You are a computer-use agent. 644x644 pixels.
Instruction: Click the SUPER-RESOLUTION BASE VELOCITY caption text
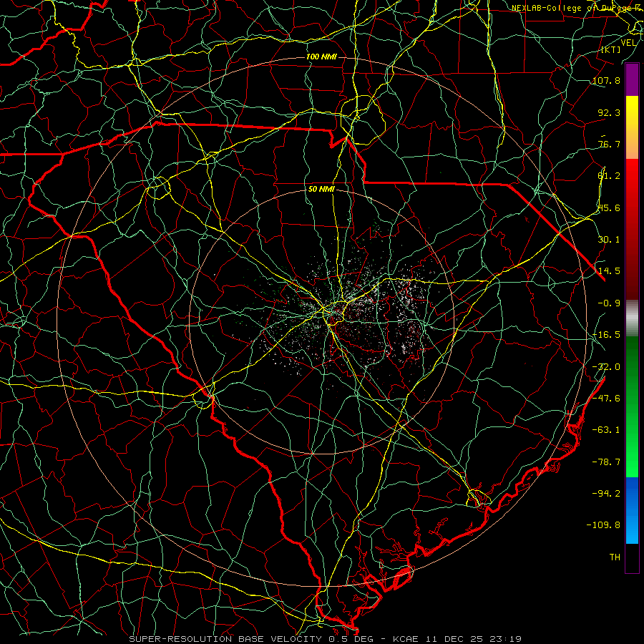[225, 639]
